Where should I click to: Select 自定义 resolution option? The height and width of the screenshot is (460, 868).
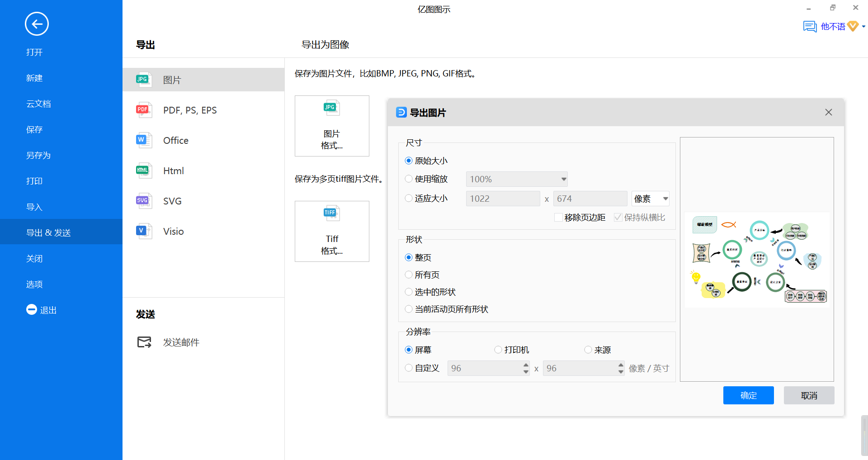pyautogui.click(x=422, y=368)
